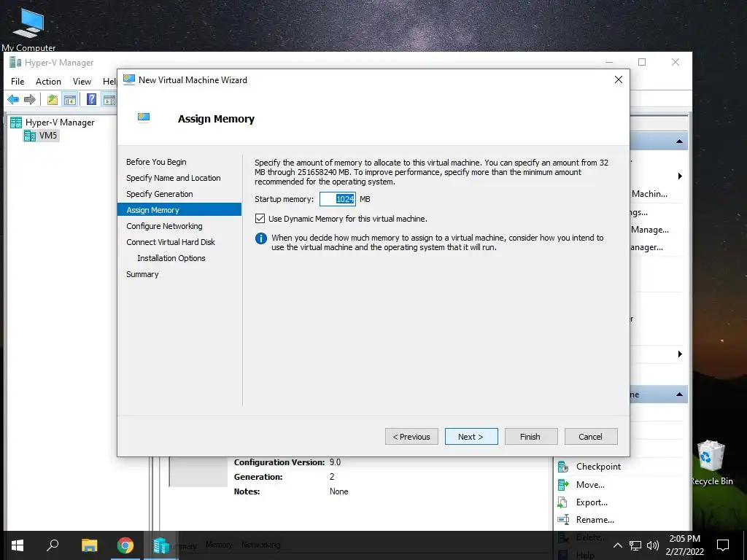Open the View menu in Hyper-V Manager
747x560 pixels.
coord(82,82)
